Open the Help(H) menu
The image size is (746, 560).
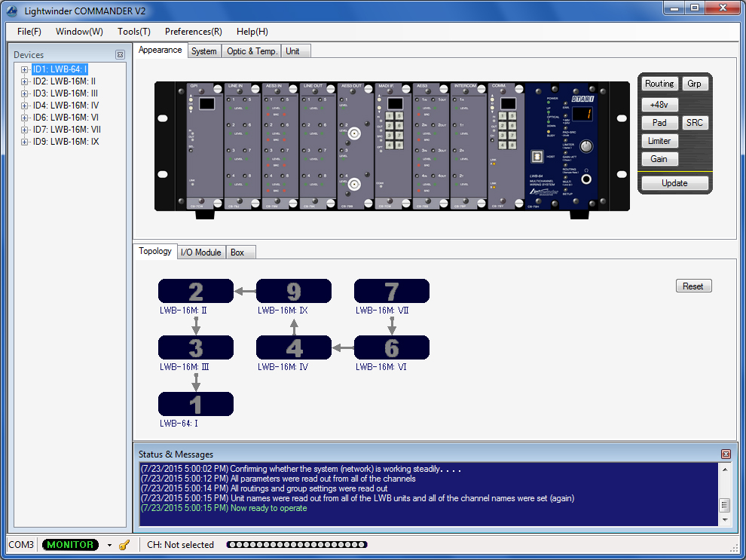pos(252,32)
